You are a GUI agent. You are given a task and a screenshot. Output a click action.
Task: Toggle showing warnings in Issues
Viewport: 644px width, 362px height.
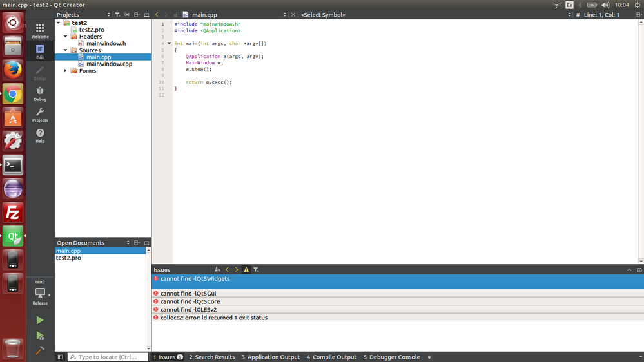[246, 270]
